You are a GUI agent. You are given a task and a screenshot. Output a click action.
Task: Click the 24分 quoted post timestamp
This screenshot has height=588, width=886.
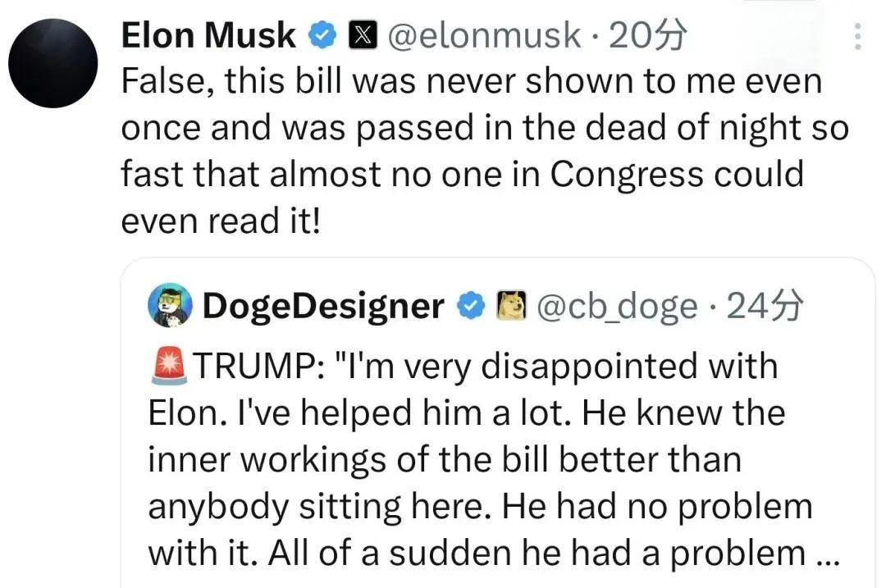tap(765, 306)
